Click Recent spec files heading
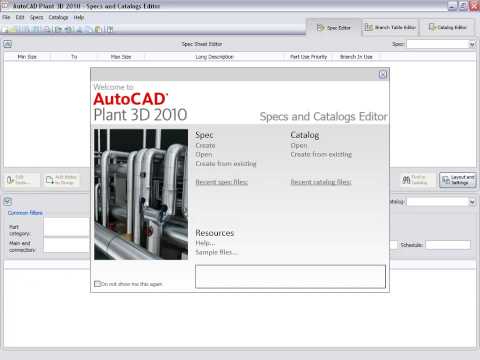The height and width of the screenshot is (360, 480). [x=222, y=182]
